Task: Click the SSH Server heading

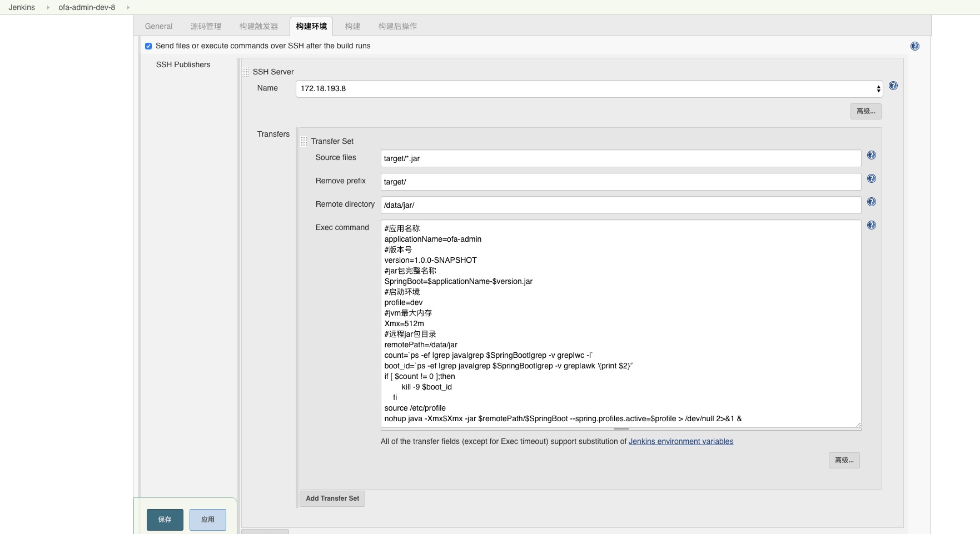Action: coord(273,72)
